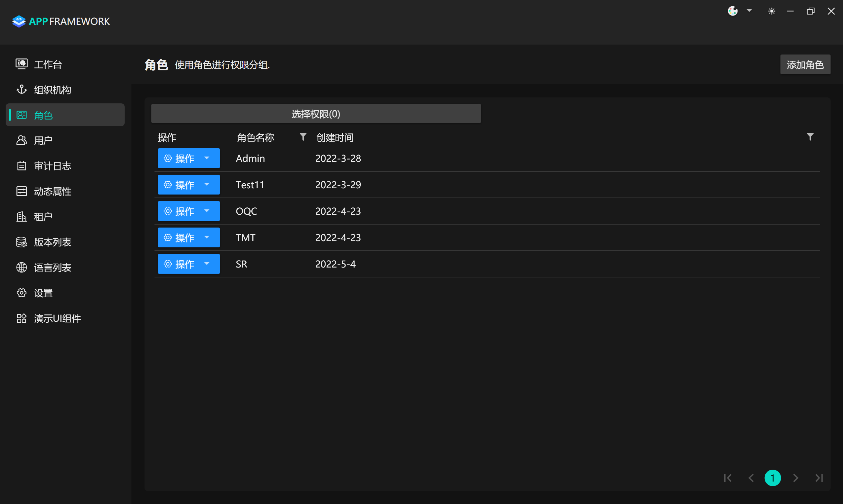The width and height of the screenshot is (843, 504).
Task: Filter by 创建时间 using funnel icon
Action: [x=810, y=137]
